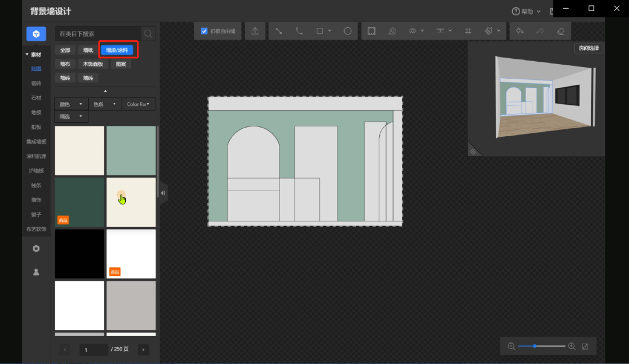Open the Color Far filter dropdown
629x364 pixels.
139,104
